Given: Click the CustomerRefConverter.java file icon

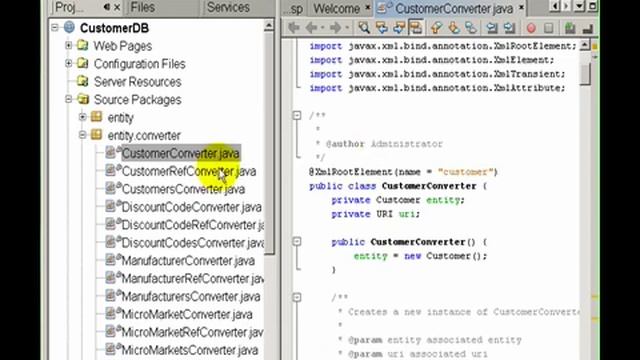Looking at the screenshot, I should coord(111,170).
